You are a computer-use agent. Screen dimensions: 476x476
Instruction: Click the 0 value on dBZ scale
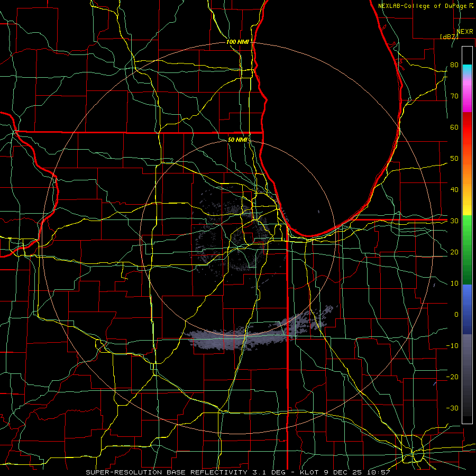click(x=456, y=315)
